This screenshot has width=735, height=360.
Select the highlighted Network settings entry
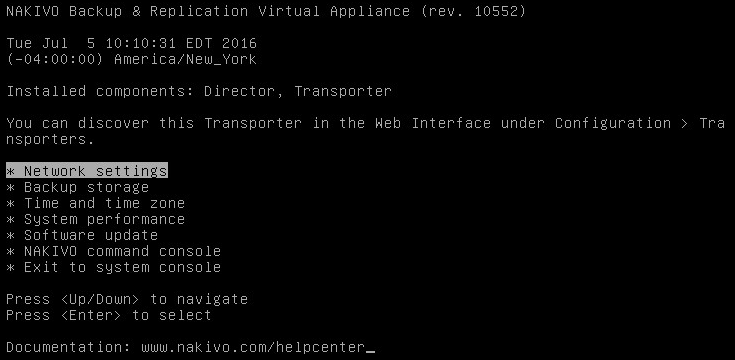click(x=87, y=171)
